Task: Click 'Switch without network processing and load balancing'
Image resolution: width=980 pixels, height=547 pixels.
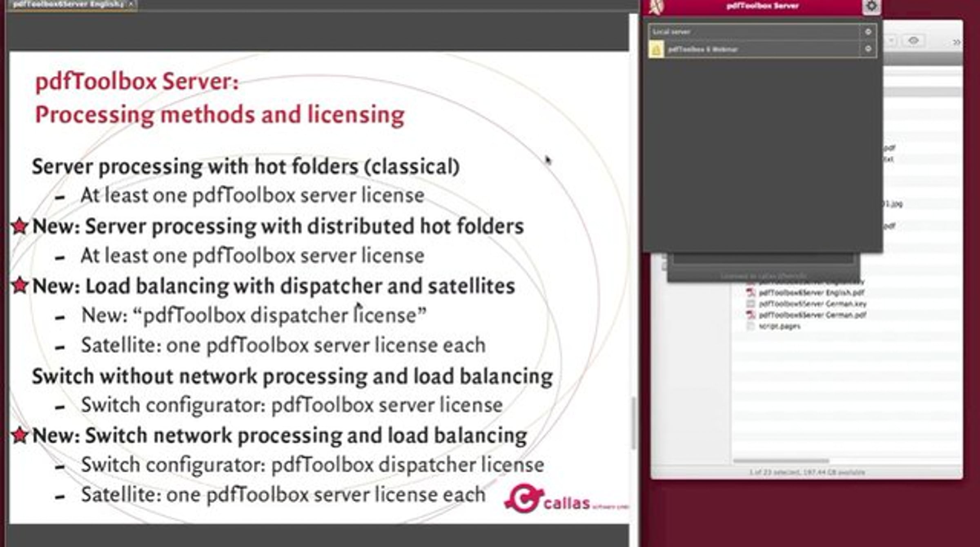Action: (x=292, y=376)
